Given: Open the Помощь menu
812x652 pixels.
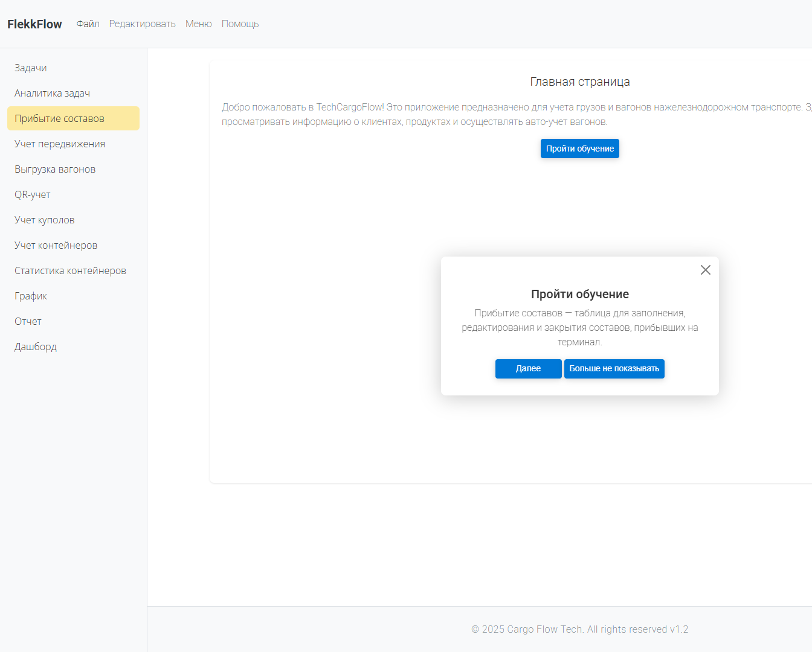Looking at the screenshot, I should coord(240,24).
